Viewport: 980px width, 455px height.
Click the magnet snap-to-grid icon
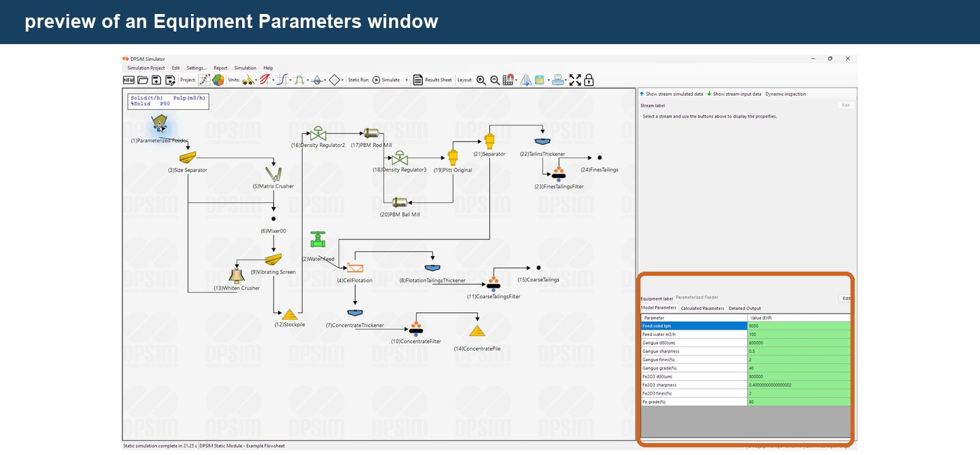click(x=509, y=80)
